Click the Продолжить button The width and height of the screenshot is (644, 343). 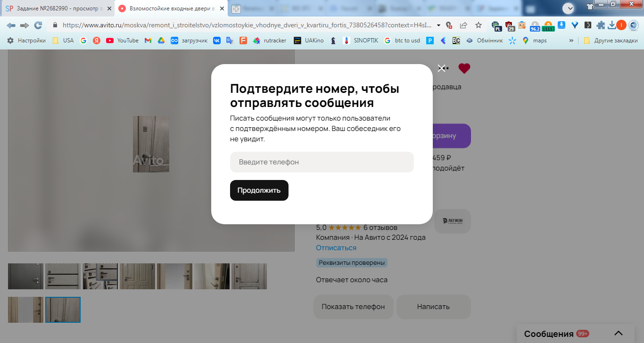(x=259, y=190)
